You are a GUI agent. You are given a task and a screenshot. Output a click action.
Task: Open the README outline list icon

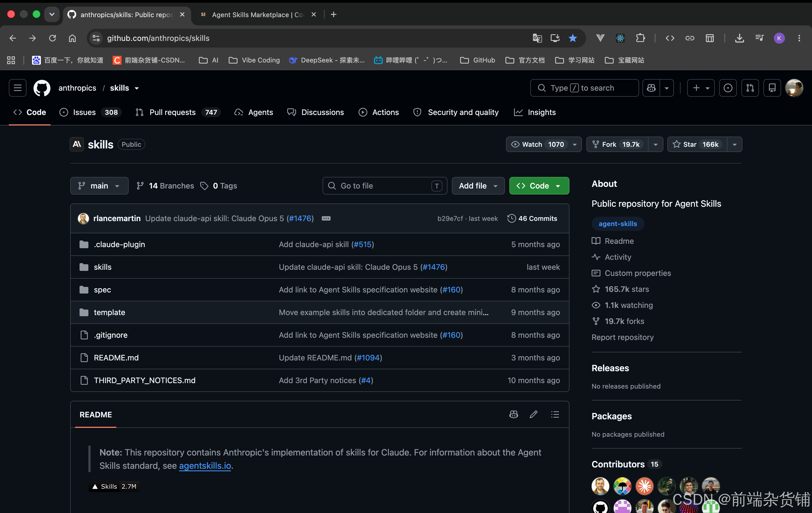point(555,414)
